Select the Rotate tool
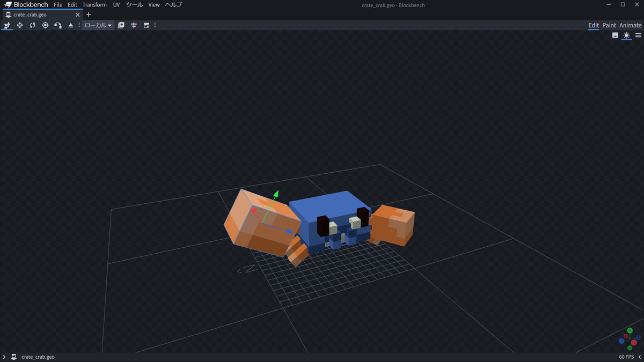 coord(32,25)
